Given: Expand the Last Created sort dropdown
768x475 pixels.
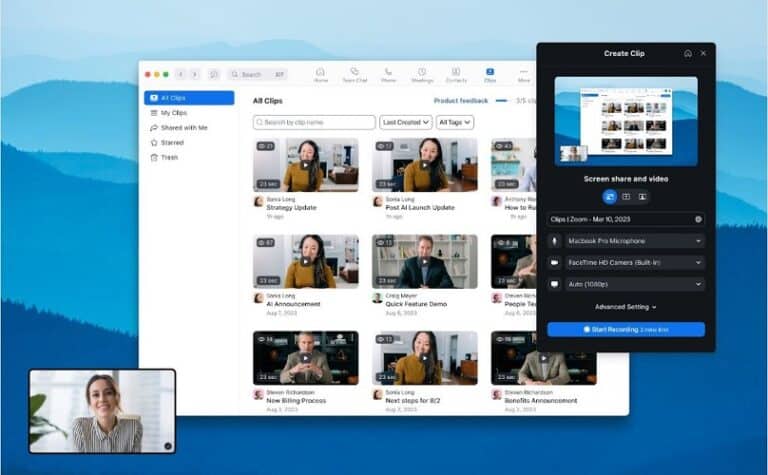Looking at the screenshot, I should tap(406, 122).
